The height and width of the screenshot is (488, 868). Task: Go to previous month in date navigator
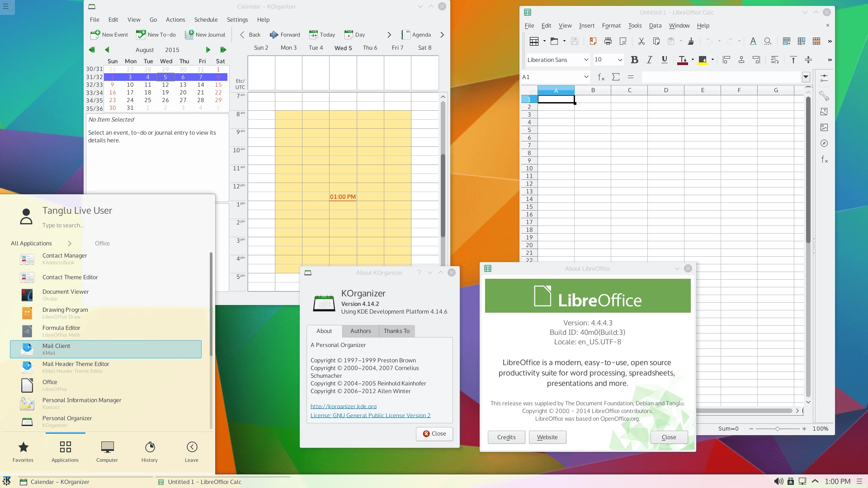click(x=107, y=50)
